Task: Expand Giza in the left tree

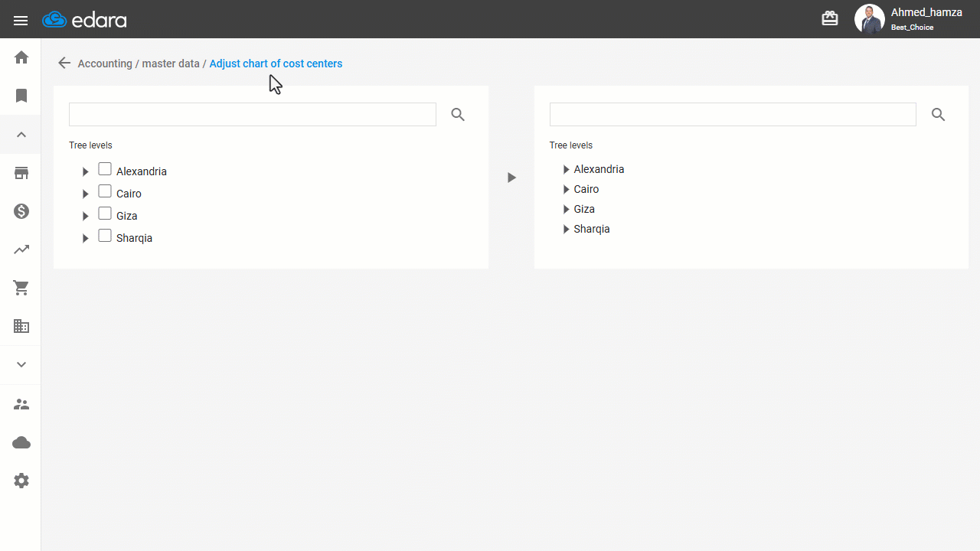Action: [x=86, y=217]
